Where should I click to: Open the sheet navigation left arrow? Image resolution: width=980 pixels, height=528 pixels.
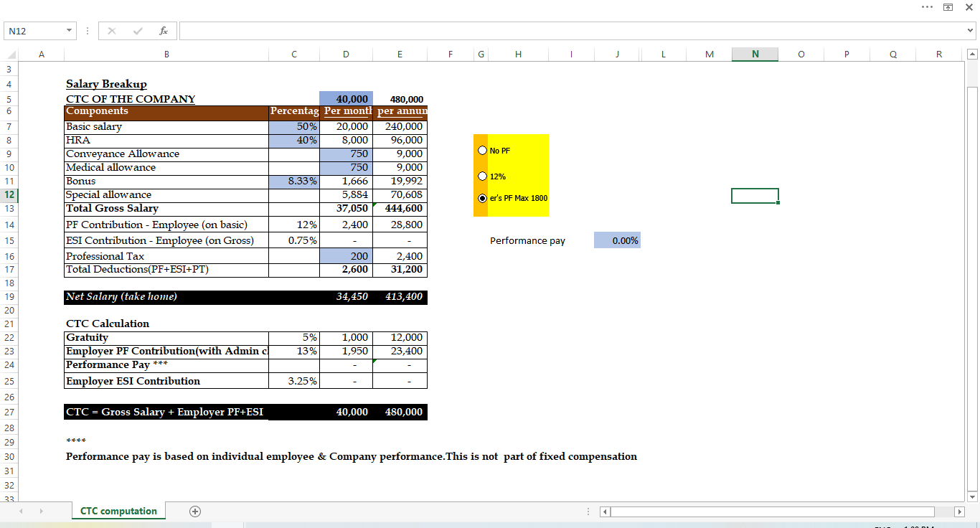coord(21,511)
